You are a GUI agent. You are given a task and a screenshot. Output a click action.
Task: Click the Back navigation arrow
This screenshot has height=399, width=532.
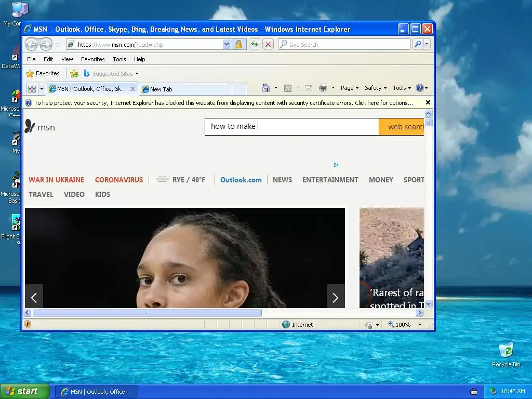32,44
